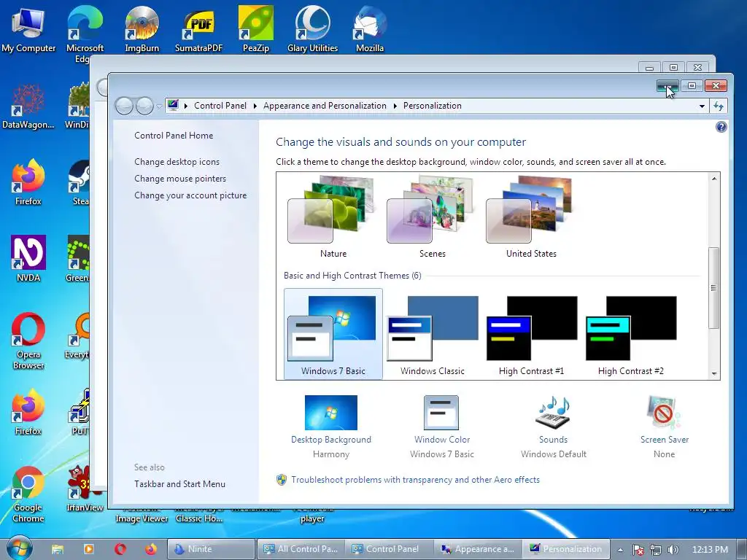The width and height of the screenshot is (747, 560).
Task: Expand the arrow after Control Panel breadcrumb
Action: (x=255, y=106)
